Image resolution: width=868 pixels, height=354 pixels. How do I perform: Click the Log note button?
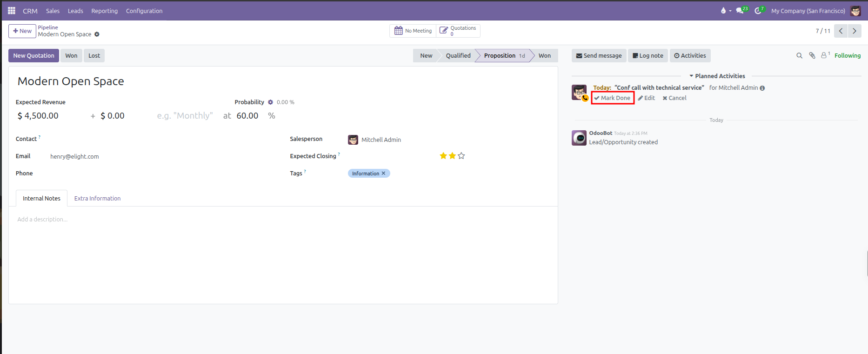(x=648, y=56)
